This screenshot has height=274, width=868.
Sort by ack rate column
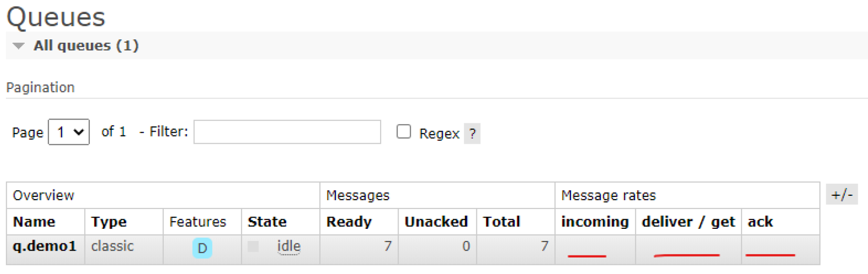click(x=760, y=222)
